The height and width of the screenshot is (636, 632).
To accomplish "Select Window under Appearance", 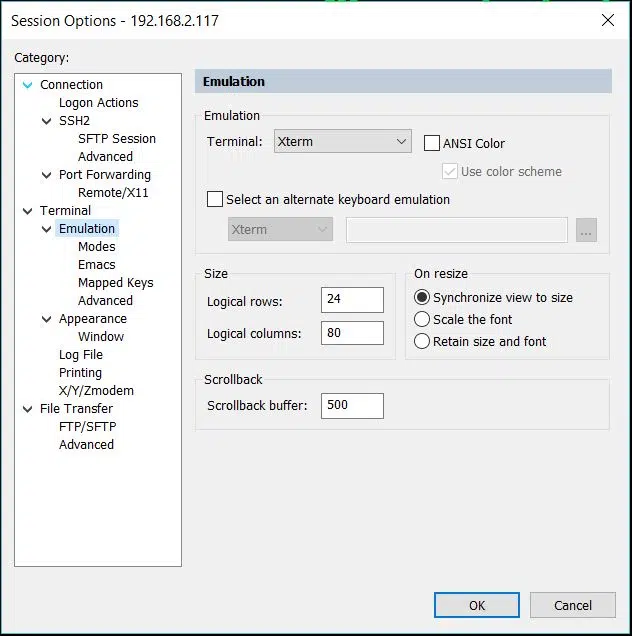I will click(101, 337).
